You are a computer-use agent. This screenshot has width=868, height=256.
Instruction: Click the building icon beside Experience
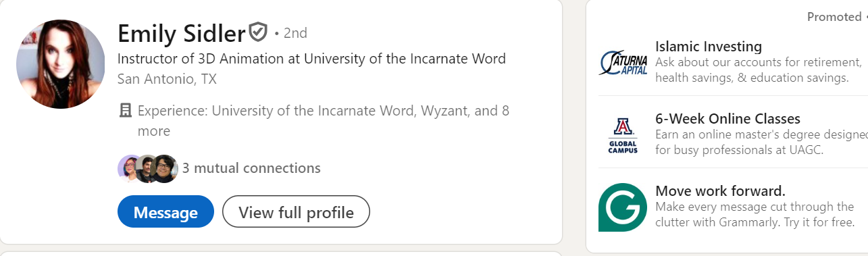(125, 111)
